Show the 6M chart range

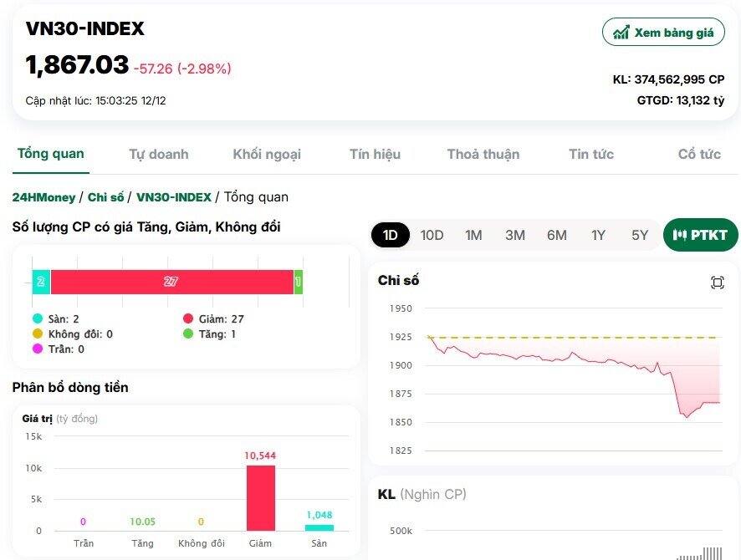(557, 235)
